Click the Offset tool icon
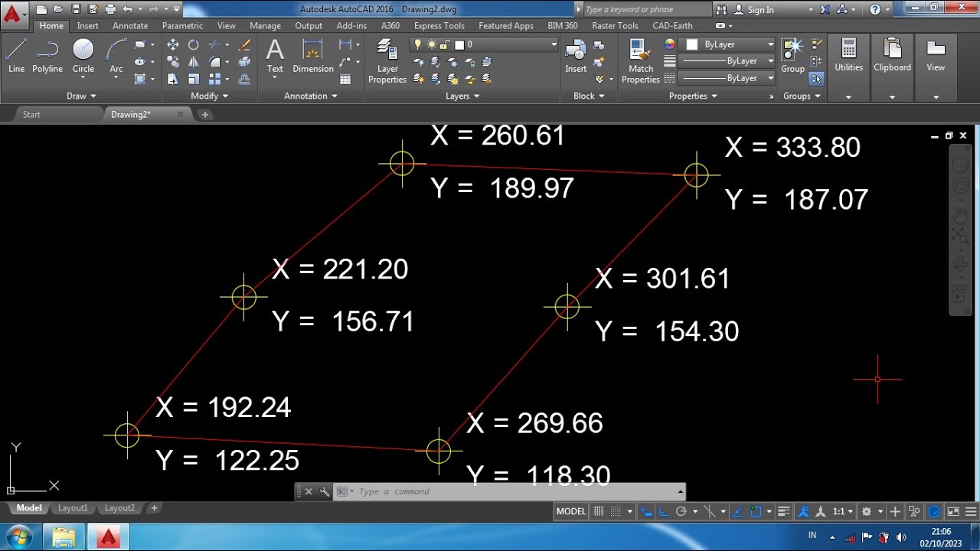This screenshot has height=551, width=980. (244, 79)
